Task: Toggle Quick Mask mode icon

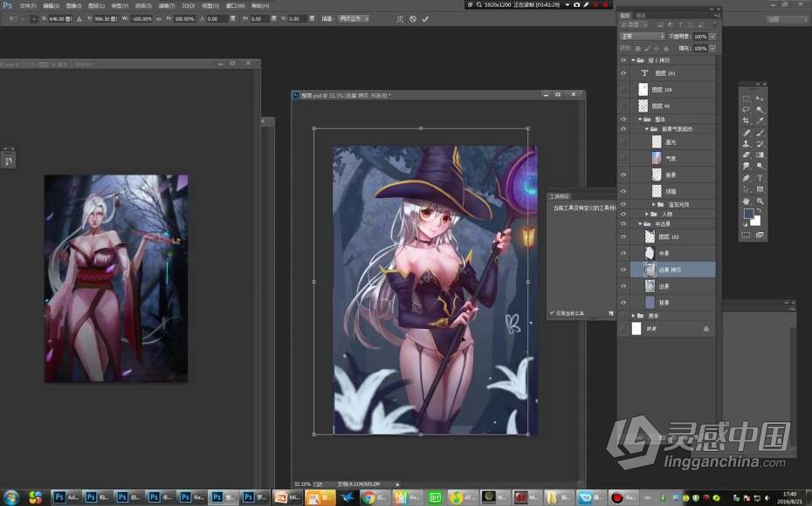Action: coord(746,235)
